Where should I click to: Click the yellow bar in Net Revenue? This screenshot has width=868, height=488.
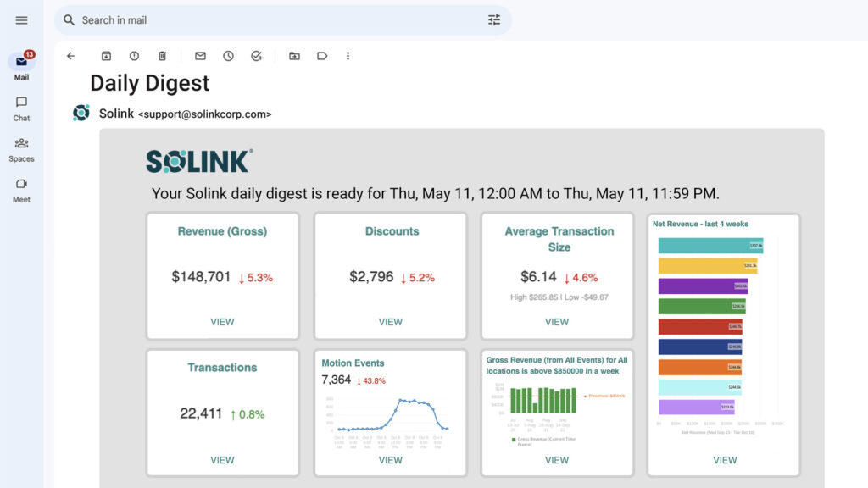pyautogui.click(x=708, y=266)
